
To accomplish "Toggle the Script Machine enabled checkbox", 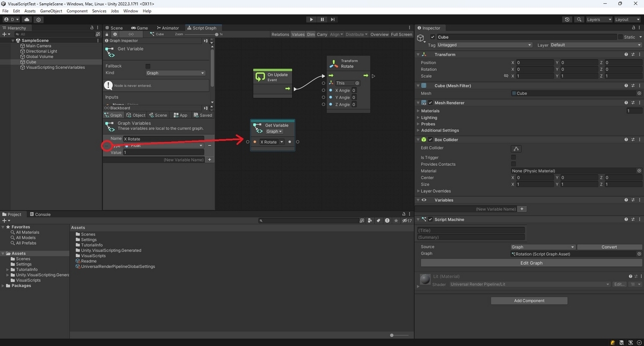I will coord(430,219).
